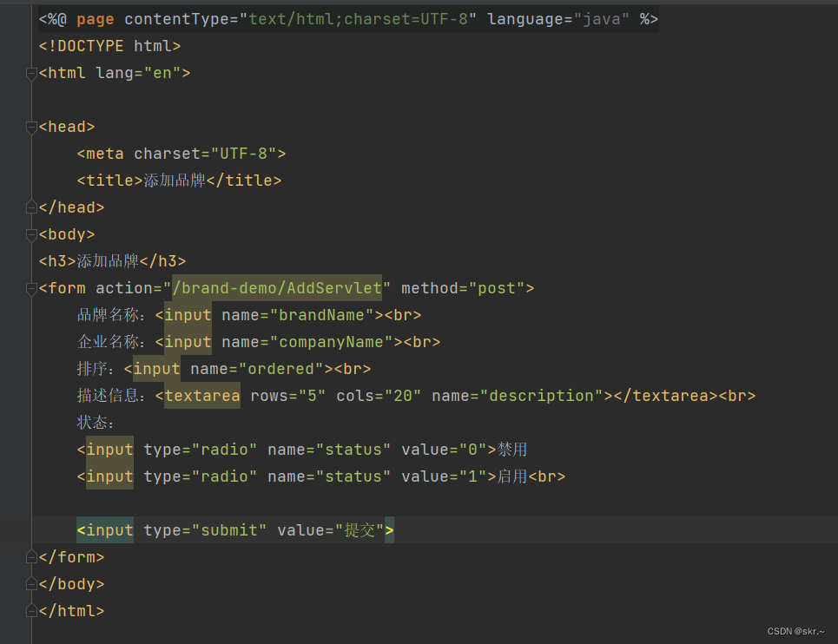
Task: Collapse the <form> element fold marker
Action: coord(30,287)
